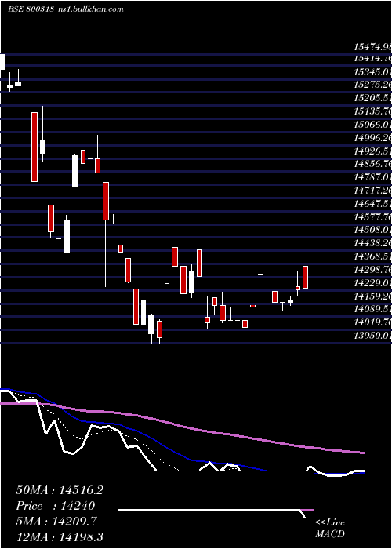This screenshot has height=549, width=392.
Task: Select the 14438.26 price axis label
Action: (x=372, y=243)
